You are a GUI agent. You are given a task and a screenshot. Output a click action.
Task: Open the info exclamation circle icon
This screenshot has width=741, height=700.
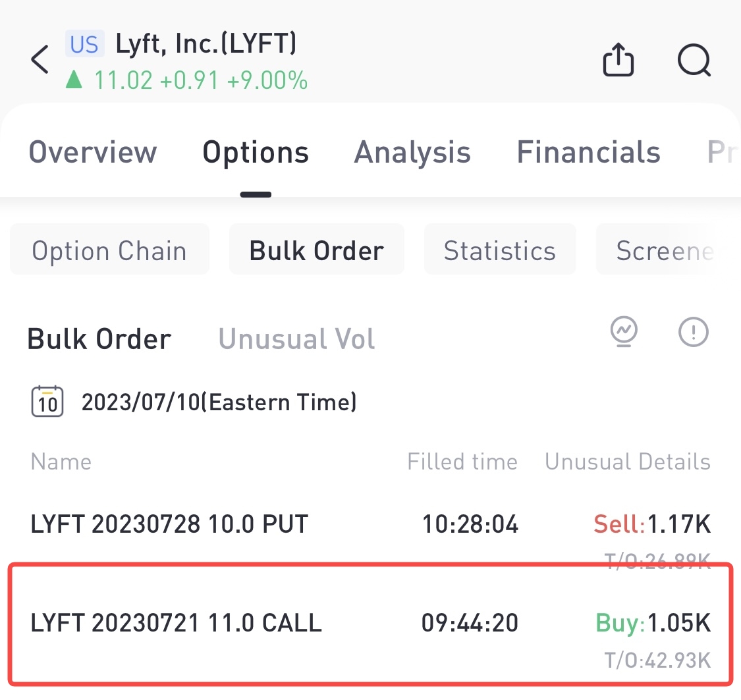click(x=694, y=332)
